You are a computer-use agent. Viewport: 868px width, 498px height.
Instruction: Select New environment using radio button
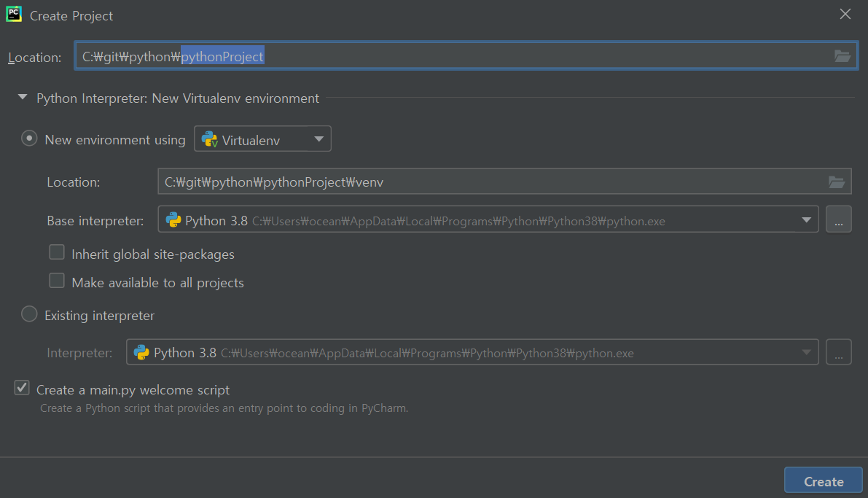29,138
